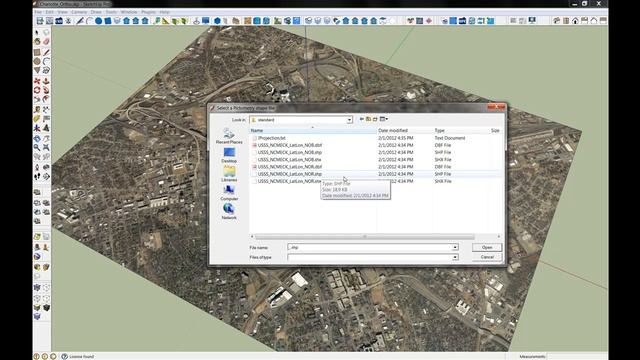Select the LatLon_NOB.dbf file
The width and height of the screenshot is (640, 360).
[289, 145]
